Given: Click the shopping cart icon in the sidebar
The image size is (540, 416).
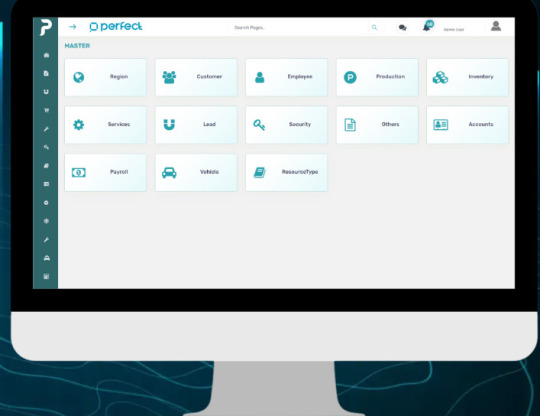Looking at the screenshot, I should click(46, 110).
